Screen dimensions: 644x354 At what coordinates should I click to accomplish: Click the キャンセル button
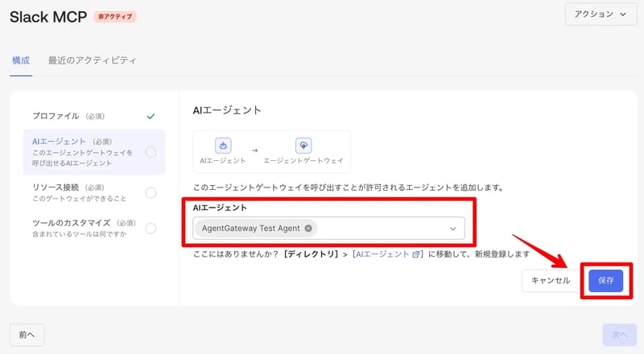click(551, 281)
